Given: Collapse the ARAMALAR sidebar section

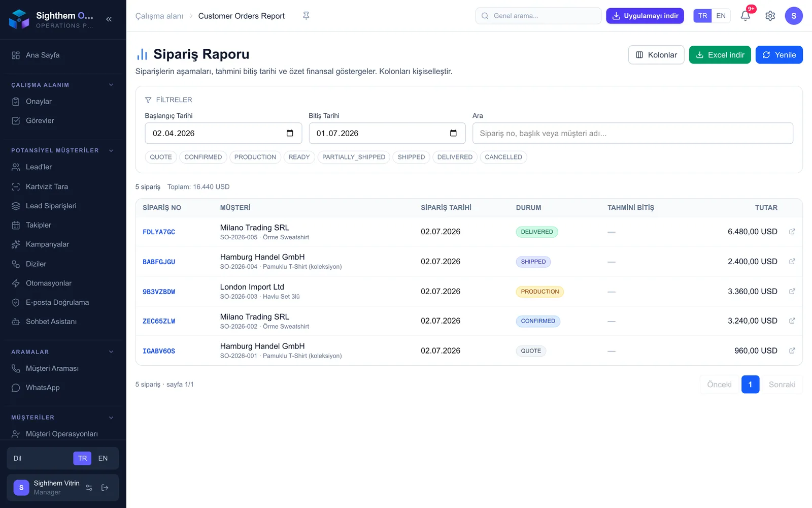Looking at the screenshot, I should pyautogui.click(x=111, y=352).
